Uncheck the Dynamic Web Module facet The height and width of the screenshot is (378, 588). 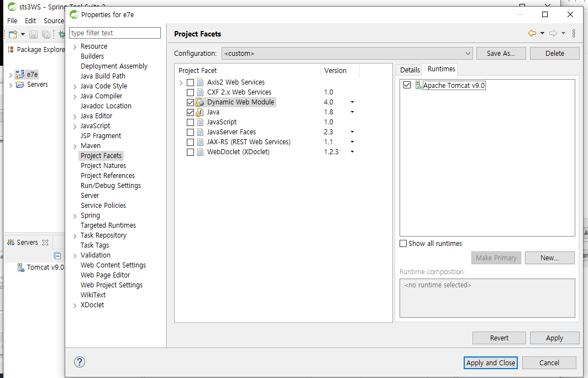[191, 102]
